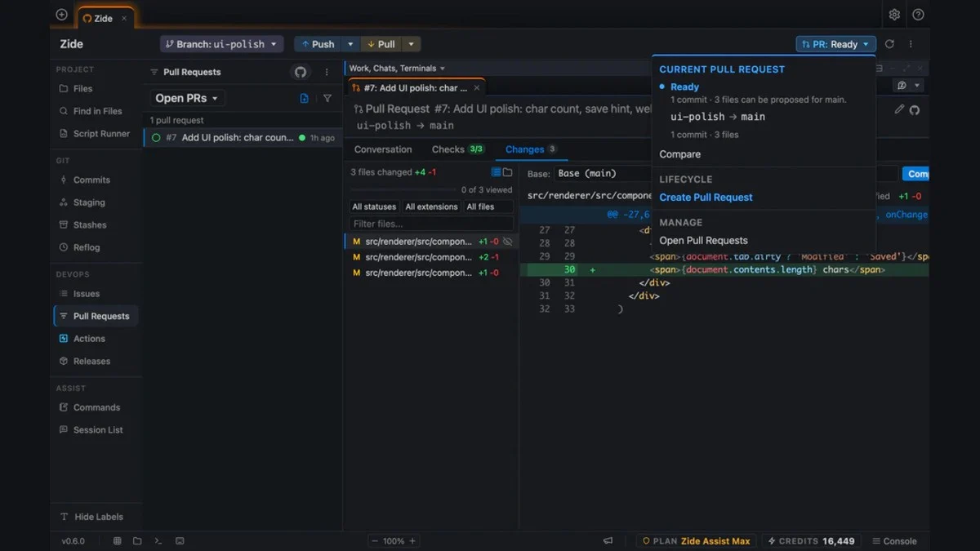Expand the Branch: ui-polish dropdown

[221, 44]
